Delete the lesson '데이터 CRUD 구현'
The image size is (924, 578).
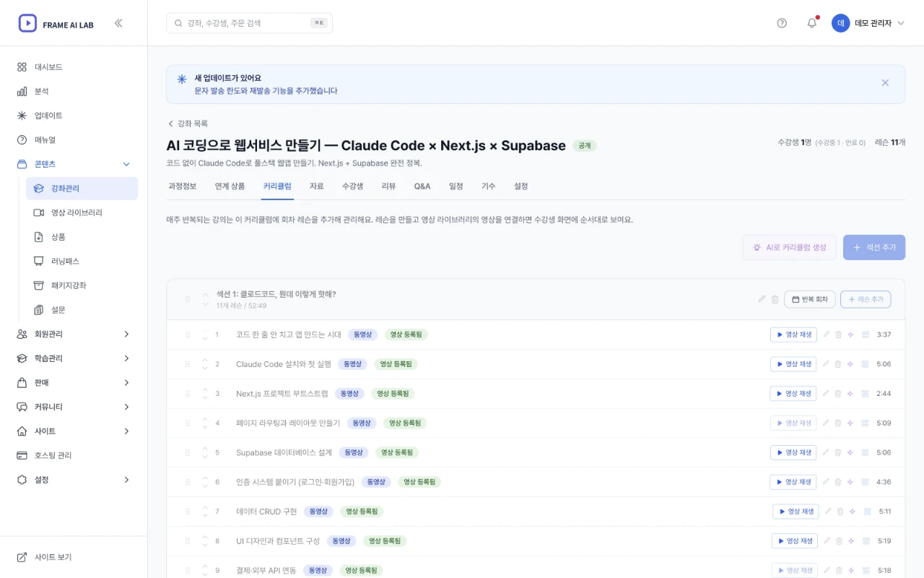[x=840, y=512]
